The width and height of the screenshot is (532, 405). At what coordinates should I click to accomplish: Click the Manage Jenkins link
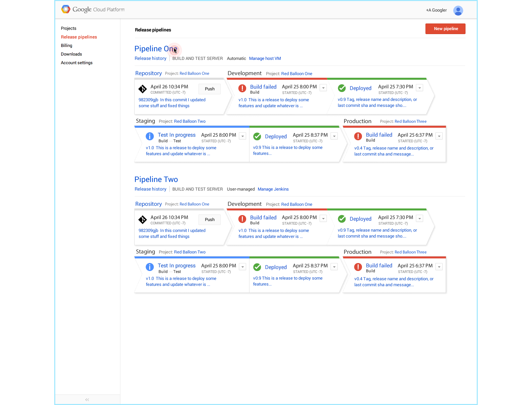point(273,189)
